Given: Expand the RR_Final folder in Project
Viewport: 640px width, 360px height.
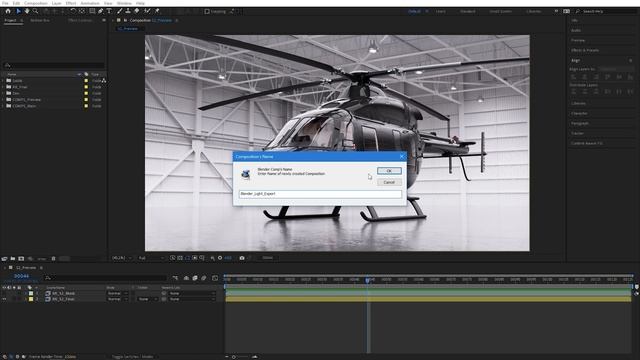Looking at the screenshot, I should tap(3, 87).
